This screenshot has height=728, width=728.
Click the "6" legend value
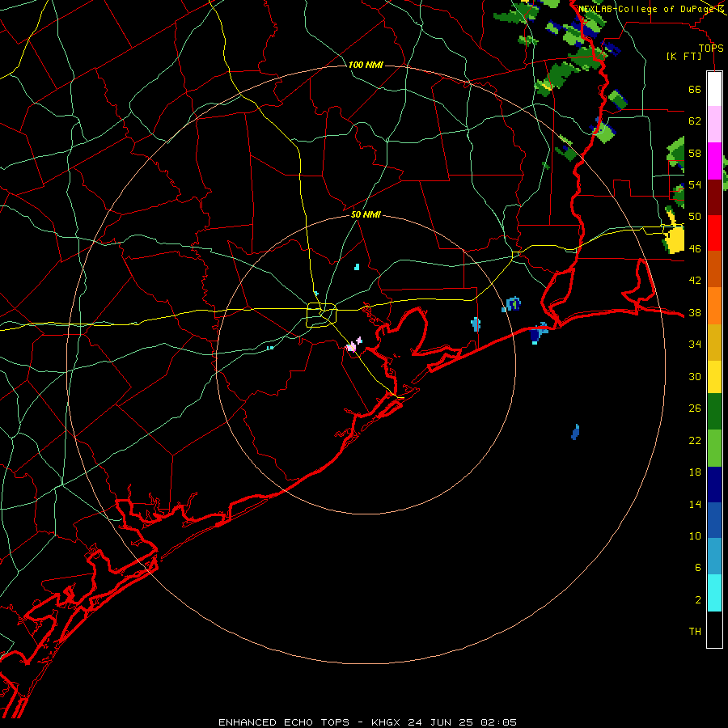pos(697,568)
